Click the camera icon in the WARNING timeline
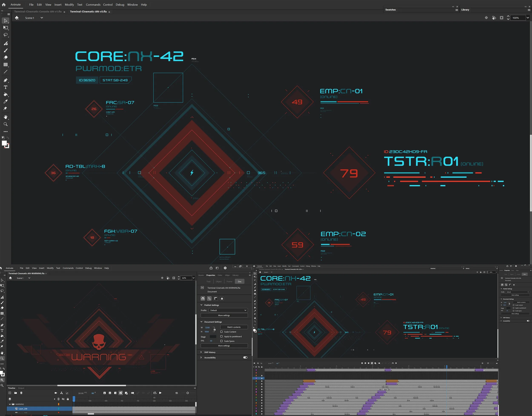The height and width of the screenshot is (416, 532). coord(56,393)
